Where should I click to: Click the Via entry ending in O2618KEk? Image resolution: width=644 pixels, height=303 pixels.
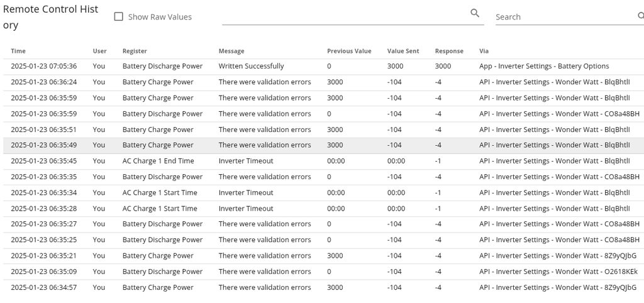coord(558,272)
